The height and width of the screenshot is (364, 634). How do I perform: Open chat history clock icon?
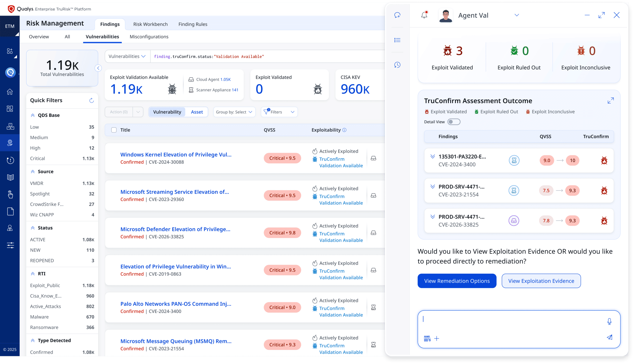pyautogui.click(x=397, y=65)
